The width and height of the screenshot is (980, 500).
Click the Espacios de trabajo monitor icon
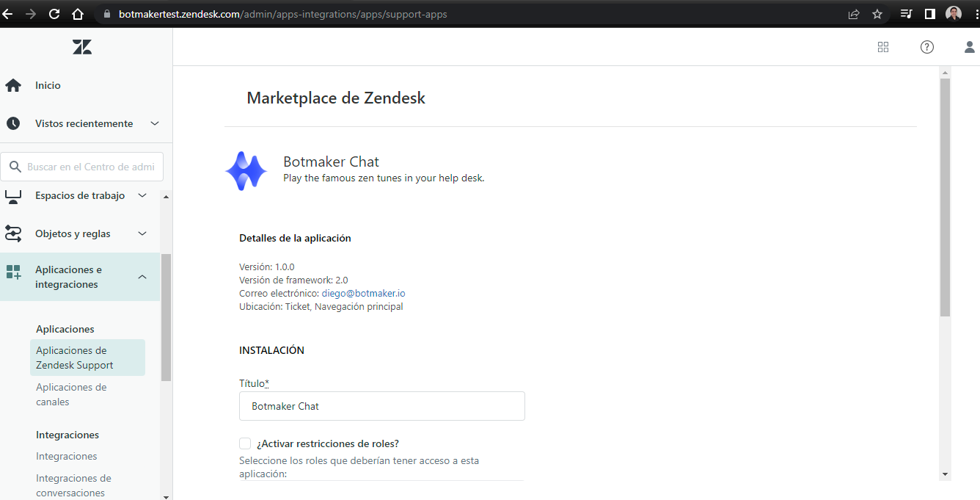tap(13, 196)
